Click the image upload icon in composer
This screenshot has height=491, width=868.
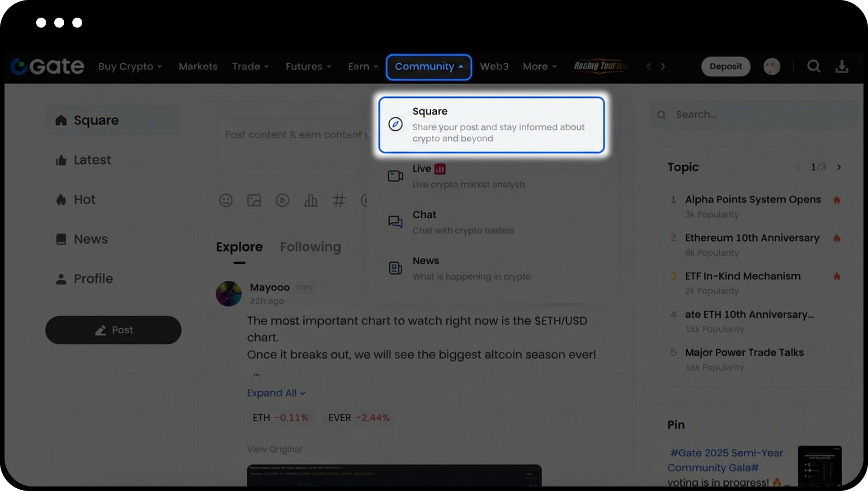(x=254, y=200)
